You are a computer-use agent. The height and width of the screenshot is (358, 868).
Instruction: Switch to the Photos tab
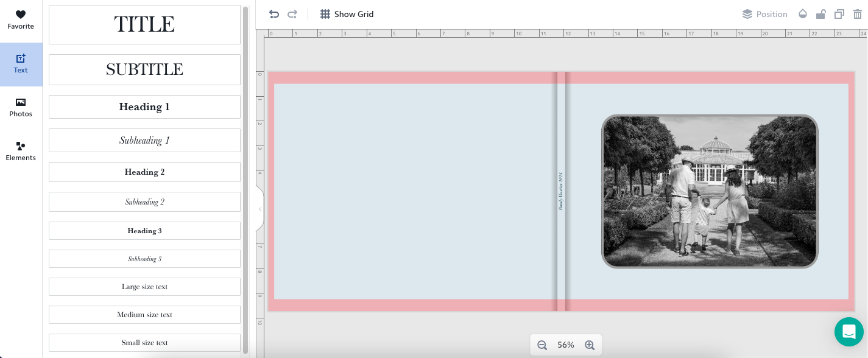(21, 108)
